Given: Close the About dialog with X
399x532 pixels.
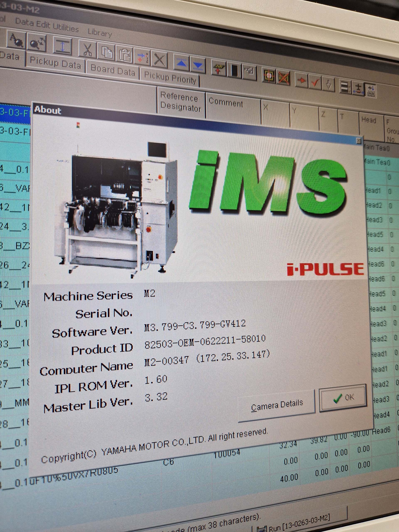Looking at the screenshot, I should 359,141.
